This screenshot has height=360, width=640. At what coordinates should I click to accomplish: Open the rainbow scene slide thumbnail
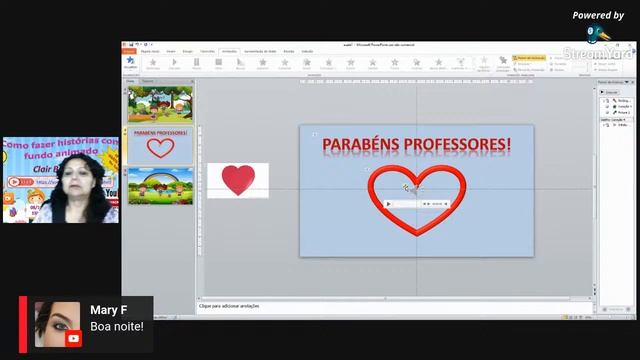160,186
